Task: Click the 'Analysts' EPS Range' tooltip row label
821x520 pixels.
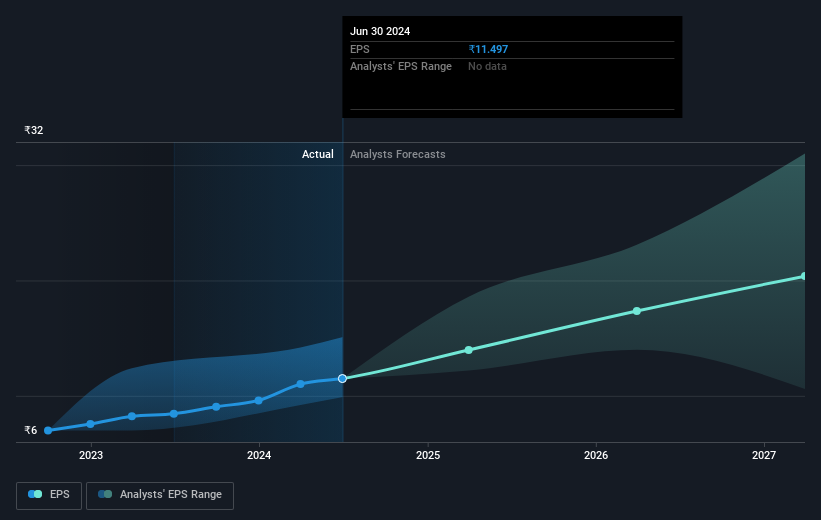Action: [x=401, y=67]
